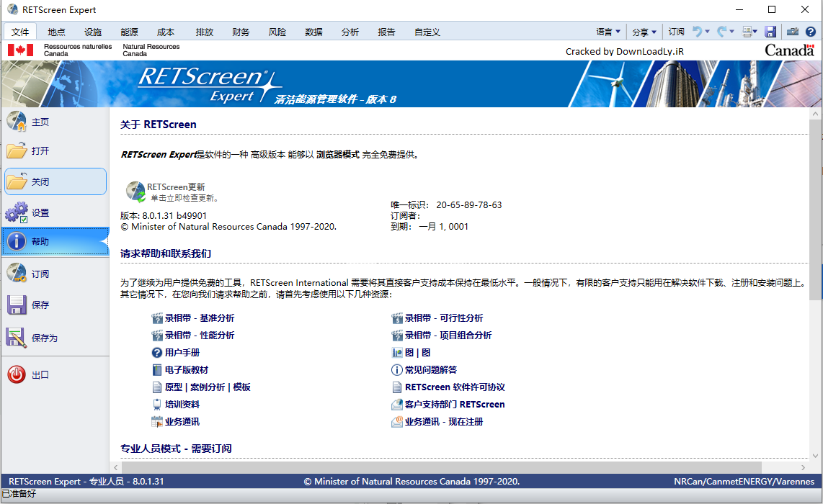This screenshot has height=504, width=823.
Task: Switch to the 地点 tab
Action: pos(56,32)
